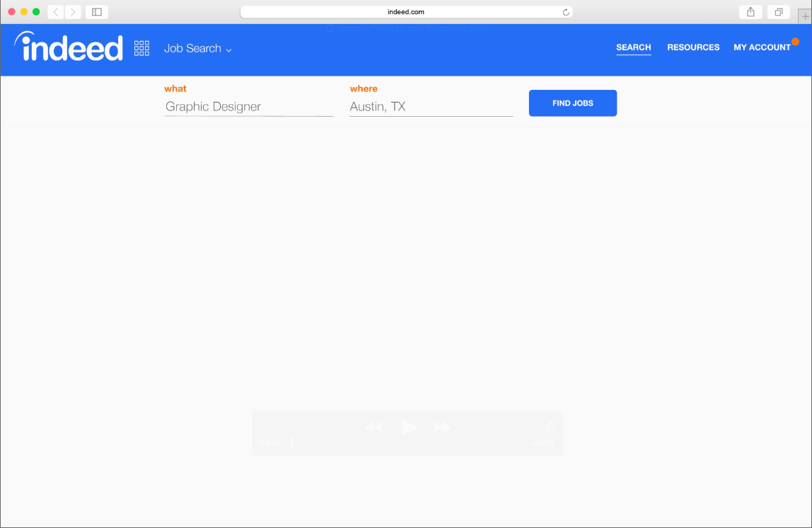The image size is (812, 528).
Task: Open a new tab plus button
Action: pos(805,16)
